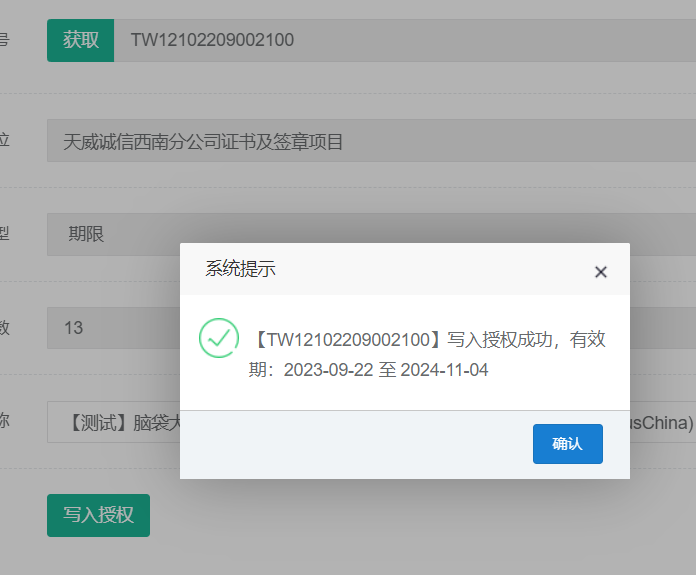Click the 数 label beside the 13 field

pos(4,327)
